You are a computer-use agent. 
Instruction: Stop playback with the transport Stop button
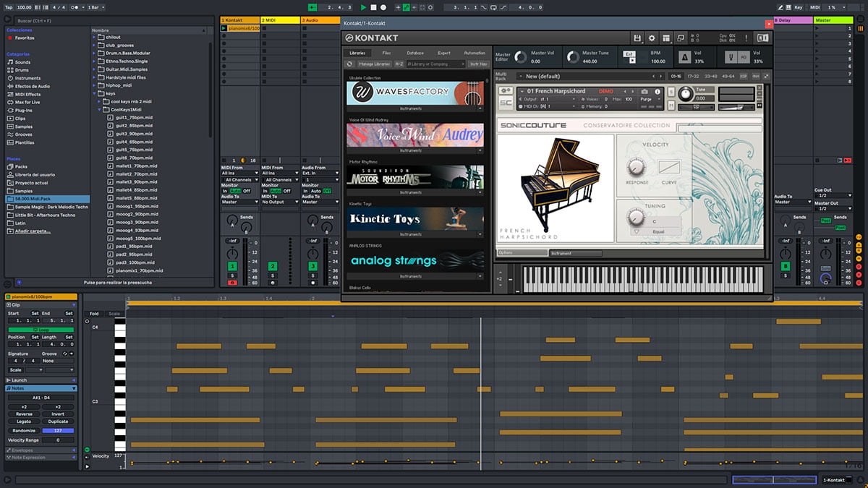tap(374, 7)
